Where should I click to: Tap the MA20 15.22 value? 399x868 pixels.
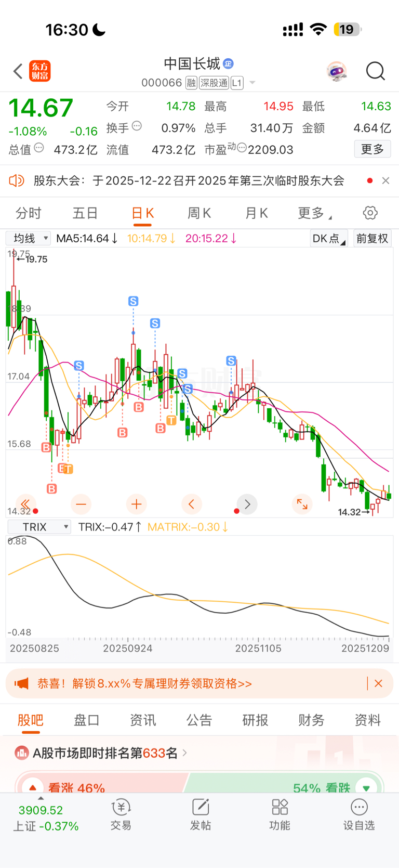(x=211, y=238)
